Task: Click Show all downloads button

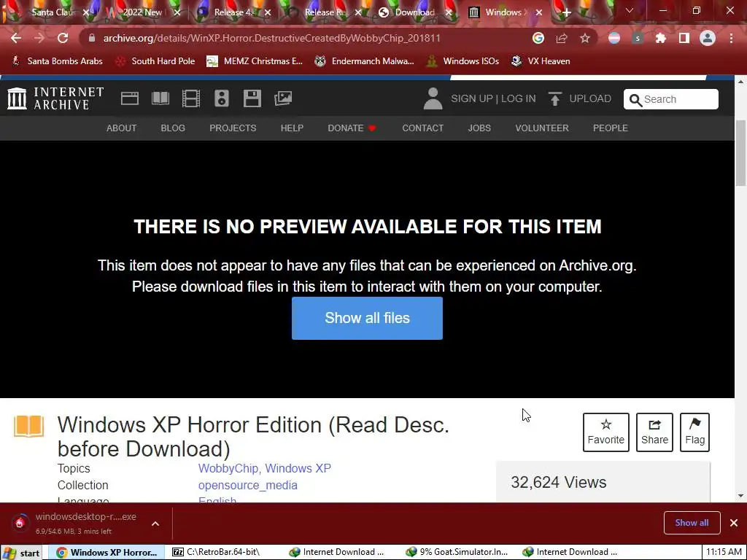Action: tap(692, 523)
